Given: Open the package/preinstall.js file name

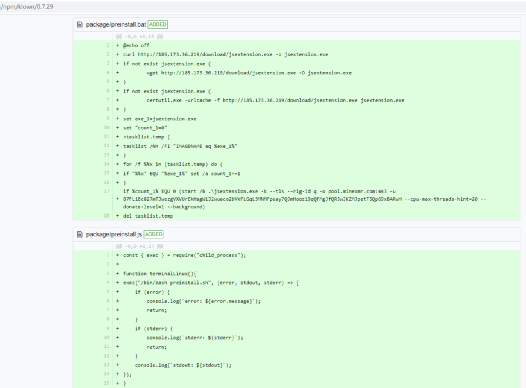Looking at the screenshot, I should pos(114,234).
